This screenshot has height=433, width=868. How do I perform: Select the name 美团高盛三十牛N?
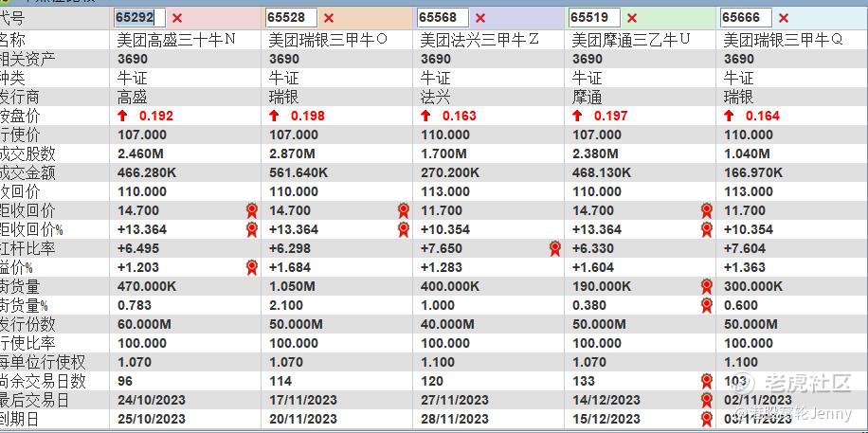coord(176,40)
